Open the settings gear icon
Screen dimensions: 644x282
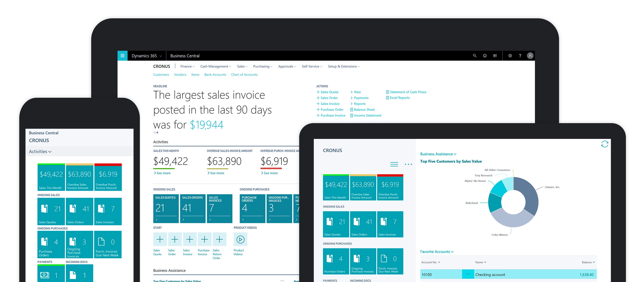[510, 56]
